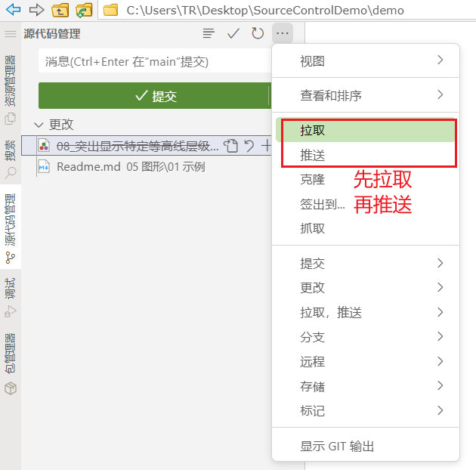Click the green 提交 commit button

click(x=154, y=96)
